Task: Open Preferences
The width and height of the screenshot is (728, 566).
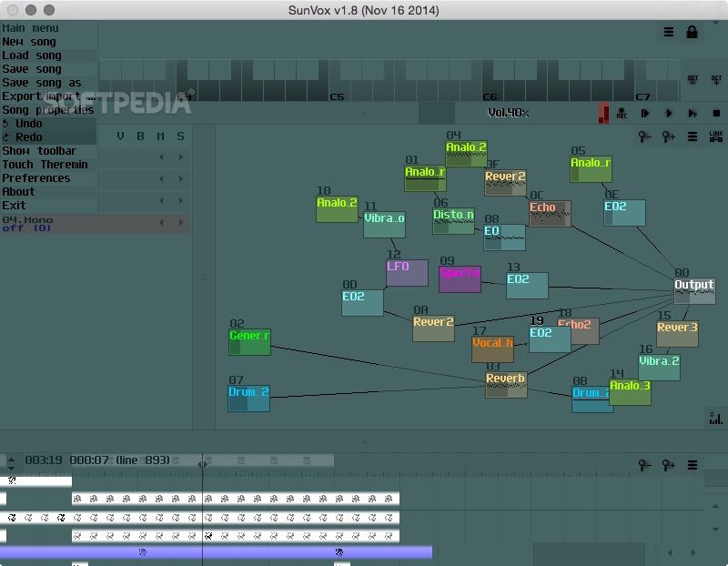Action: pos(48,177)
